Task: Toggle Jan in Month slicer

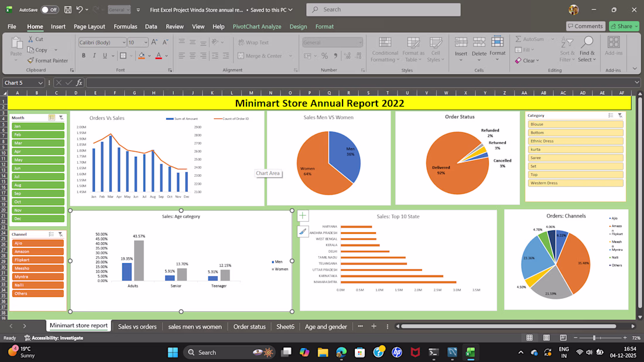Action: (x=38, y=126)
